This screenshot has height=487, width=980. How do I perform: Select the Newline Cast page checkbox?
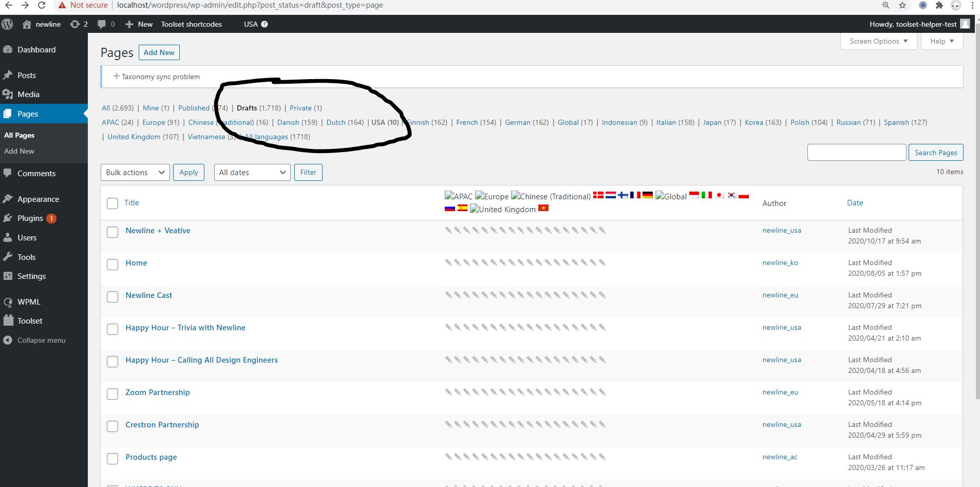(x=112, y=297)
